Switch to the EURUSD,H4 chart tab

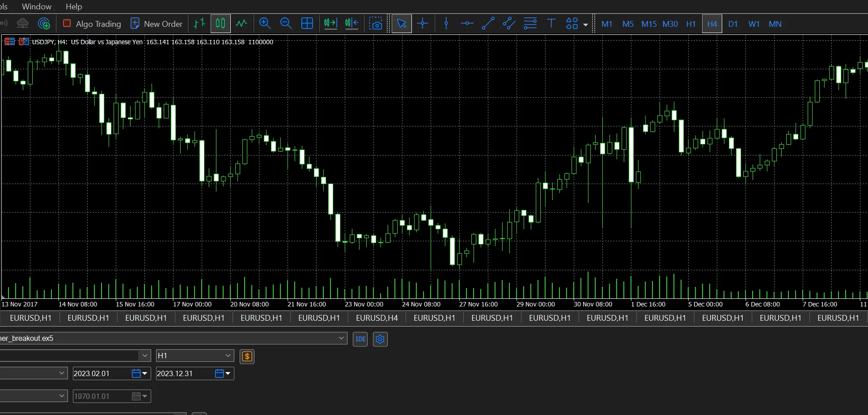[x=377, y=318]
